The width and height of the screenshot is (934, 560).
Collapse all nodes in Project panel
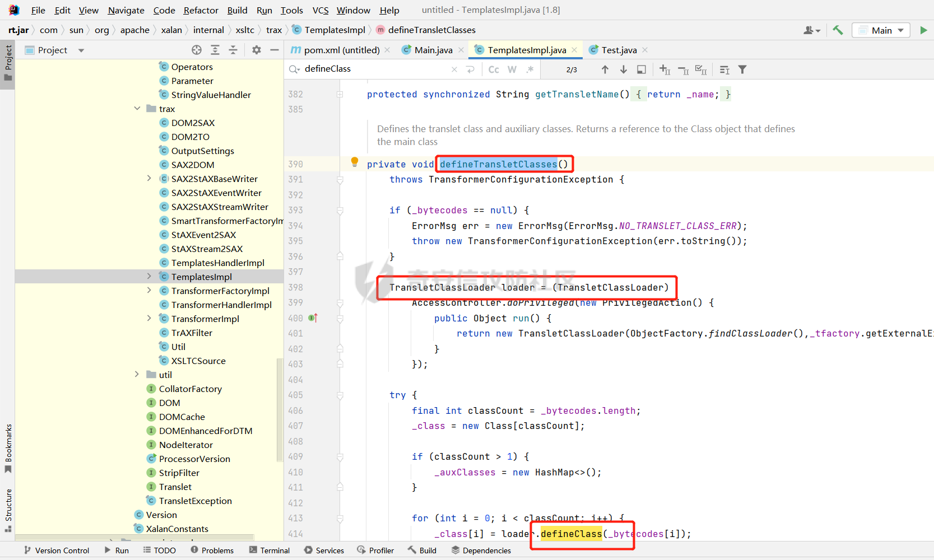click(233, 50)
